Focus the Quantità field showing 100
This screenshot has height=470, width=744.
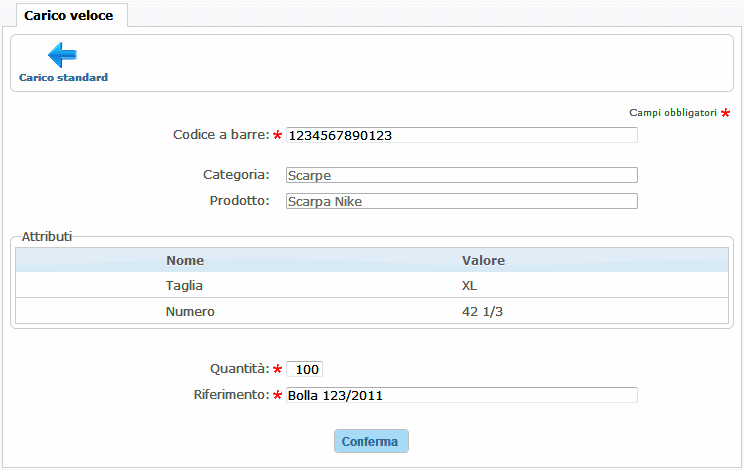(305, 369)
